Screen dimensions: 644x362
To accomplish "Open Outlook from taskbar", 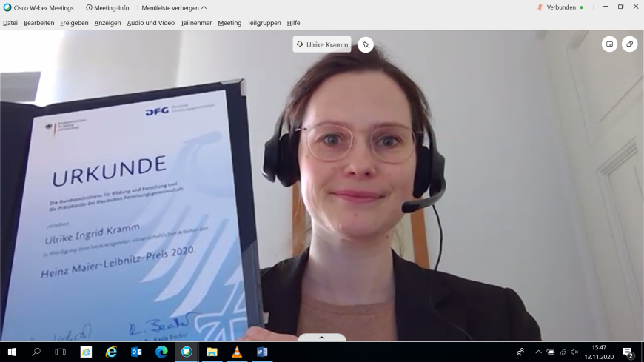I will [x=136, y=352].
